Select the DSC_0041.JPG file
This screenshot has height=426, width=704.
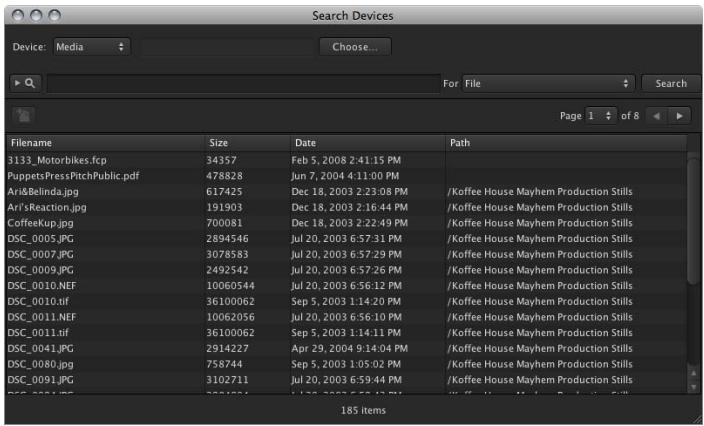coord(40,349)
